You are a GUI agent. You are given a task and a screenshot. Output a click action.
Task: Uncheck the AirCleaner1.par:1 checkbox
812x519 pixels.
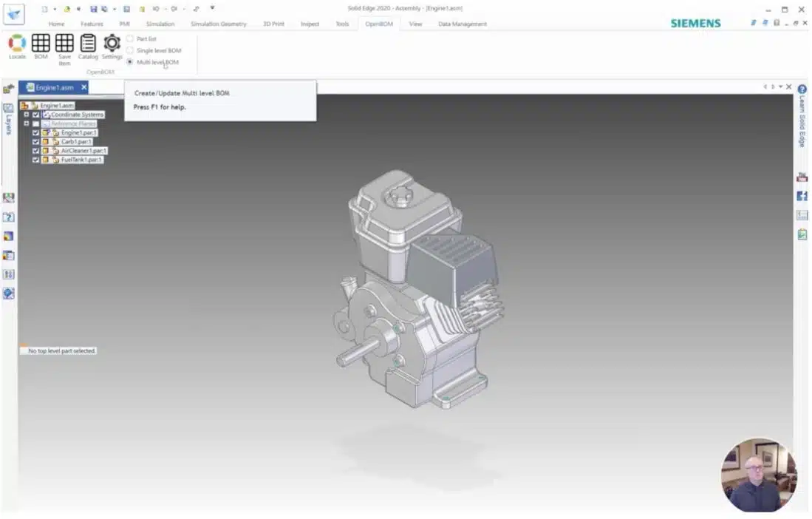tap(35, 151)
